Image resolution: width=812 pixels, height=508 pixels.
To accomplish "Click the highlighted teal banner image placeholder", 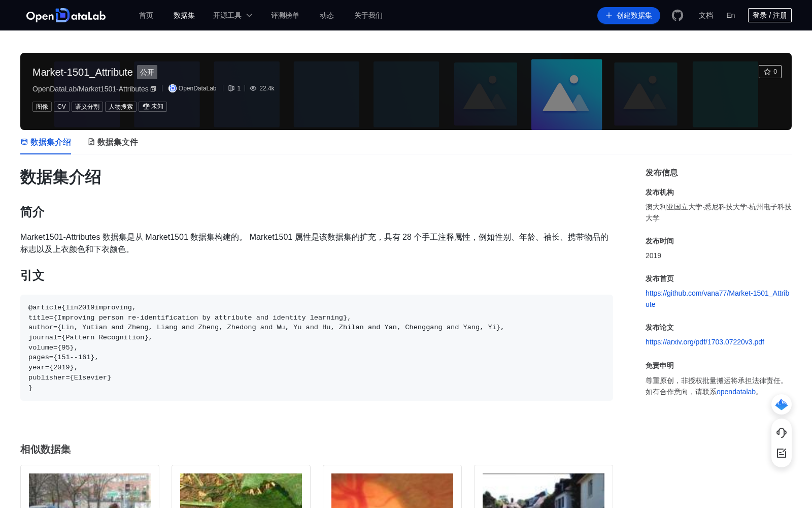I will [x=566, y=94].
